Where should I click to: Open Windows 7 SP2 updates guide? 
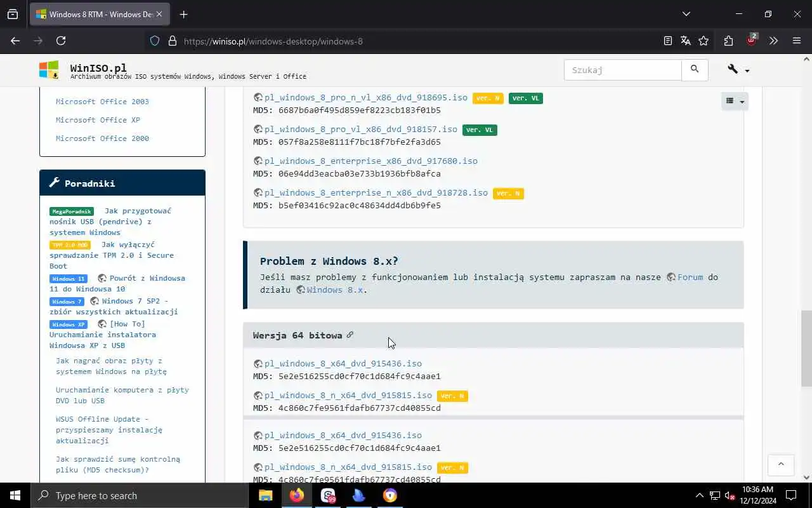(x=114, y=307)
